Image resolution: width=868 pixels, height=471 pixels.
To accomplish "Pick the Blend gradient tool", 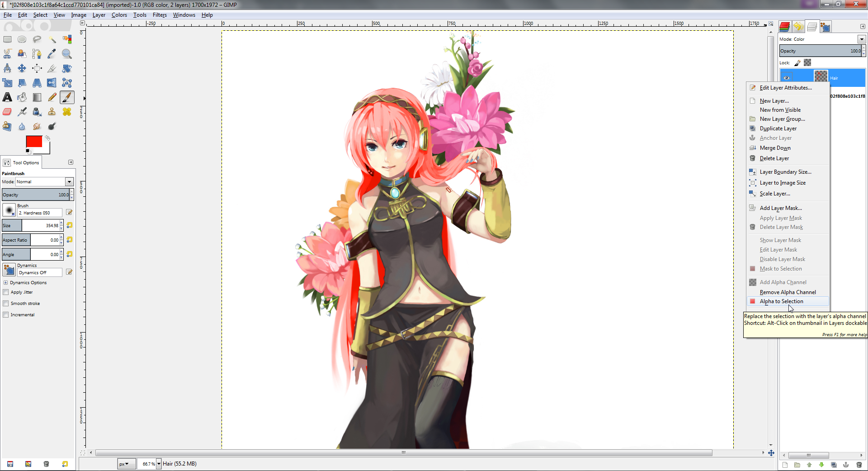I will click(37, 97).
